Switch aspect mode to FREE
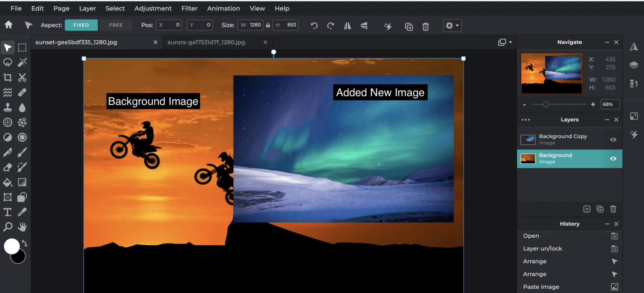This screenshot has height=293, width=644. pyautogui.click(x=115, y=25)
